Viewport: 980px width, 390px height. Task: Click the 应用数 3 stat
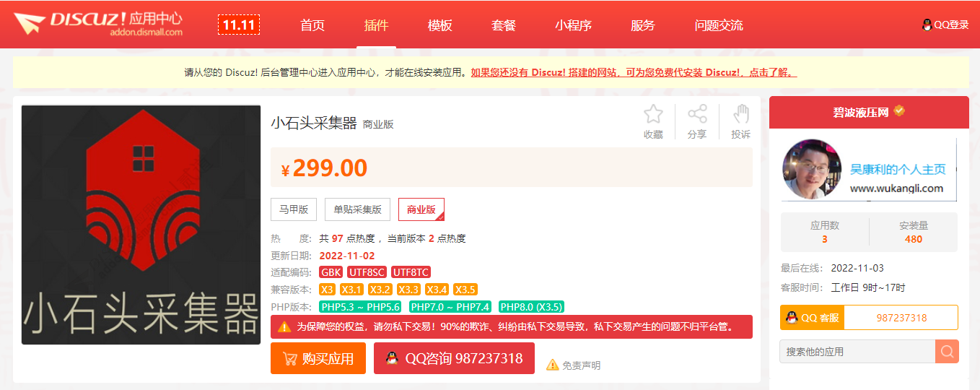coord(825,232)
